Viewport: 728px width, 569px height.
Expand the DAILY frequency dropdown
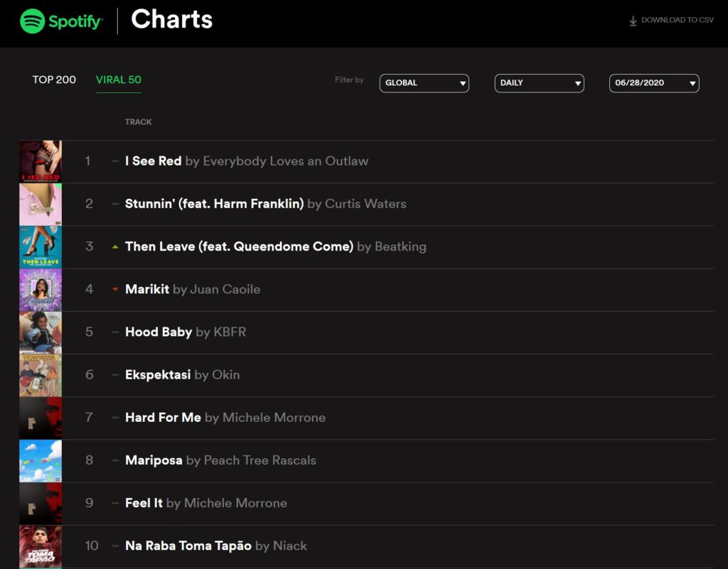(x=539, y=83)
